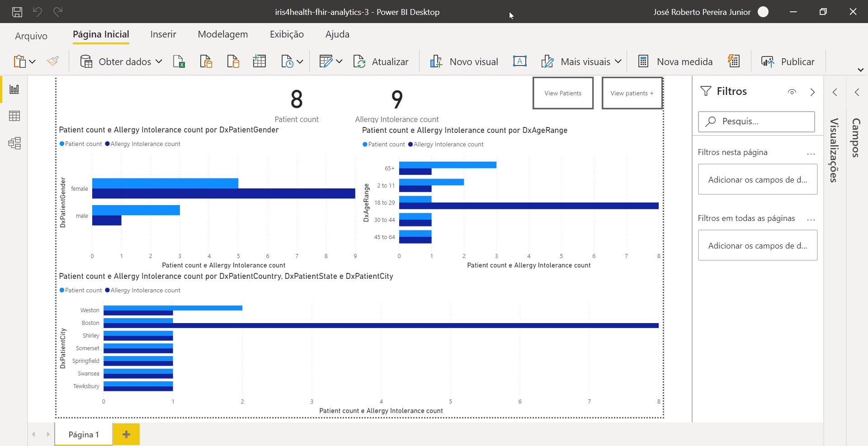The width and height of the screenshot is (868, 446).
Task: Open the Modelagem ribbon tab
Action: pos(223,35)
